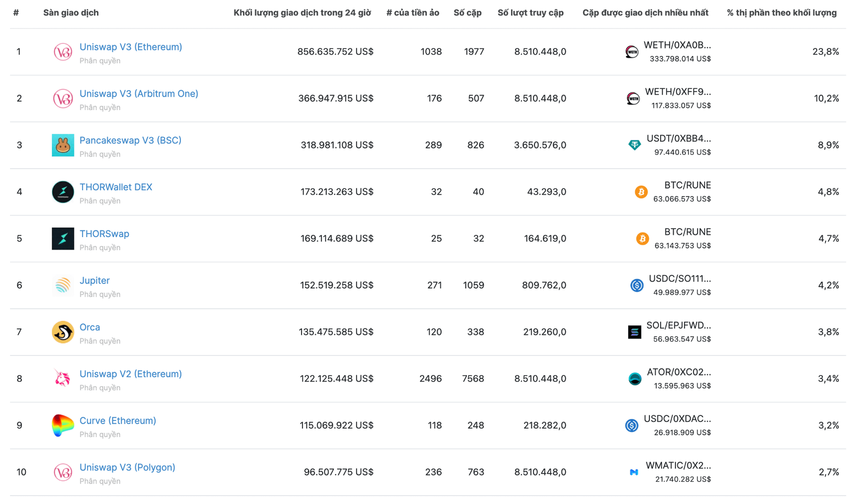Sort by Số lượt truy cập header

coord(532,13)
